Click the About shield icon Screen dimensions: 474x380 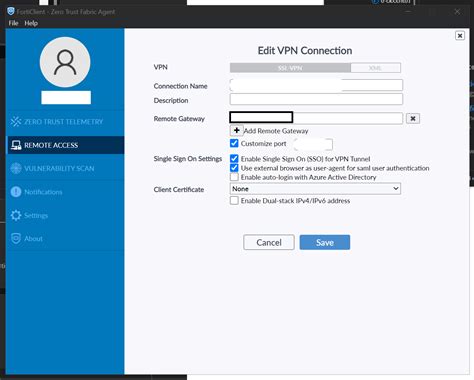[16, 238]
